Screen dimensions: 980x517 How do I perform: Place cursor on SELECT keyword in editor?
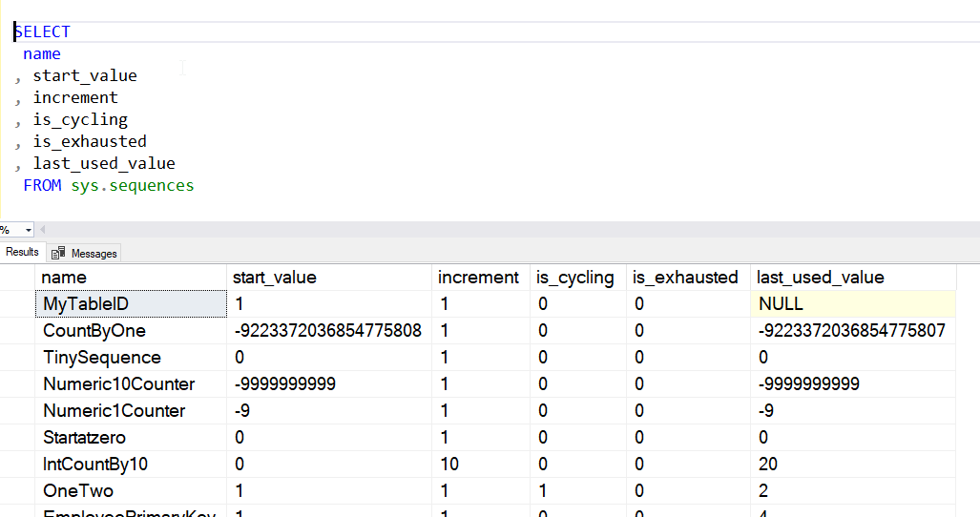(43, 31)
